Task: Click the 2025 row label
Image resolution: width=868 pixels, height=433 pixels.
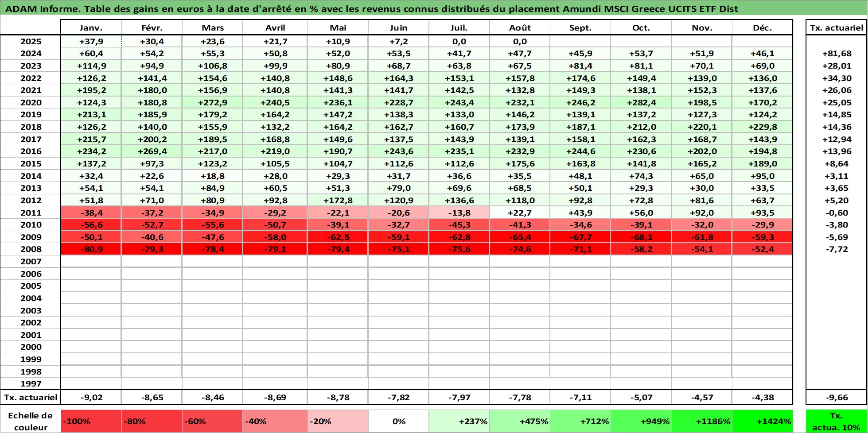Action: tap(31, 41)
